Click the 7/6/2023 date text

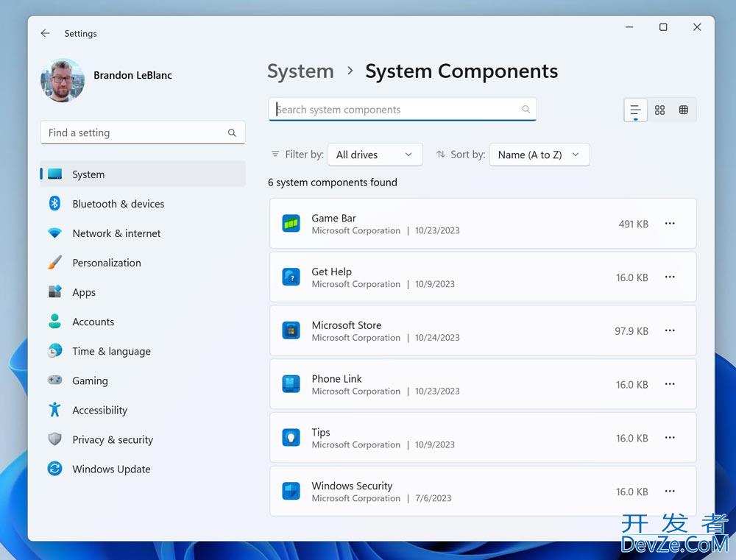tap(434, 498)
